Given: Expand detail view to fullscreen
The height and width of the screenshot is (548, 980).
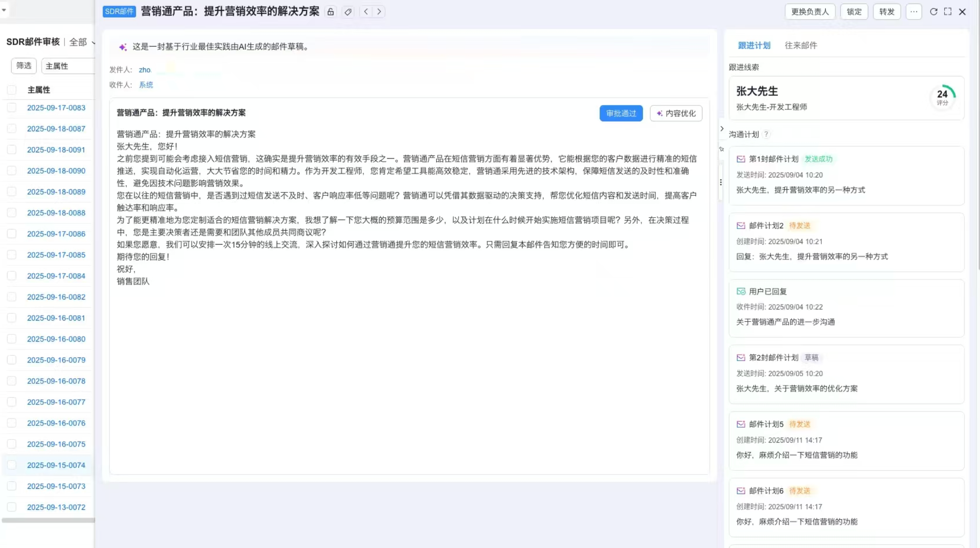Looking at the screenshot, I should click(948, 12).
